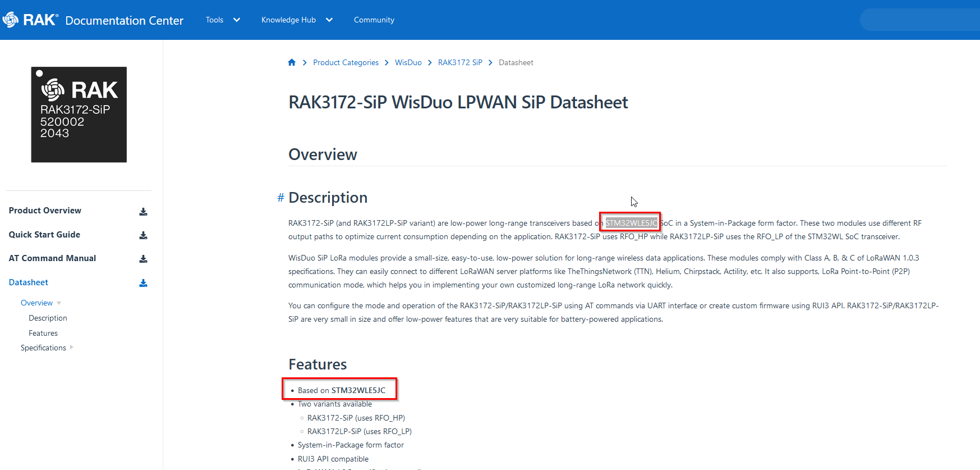
Task: Click the # anchor beside Description heading
Action: [280, 198]
